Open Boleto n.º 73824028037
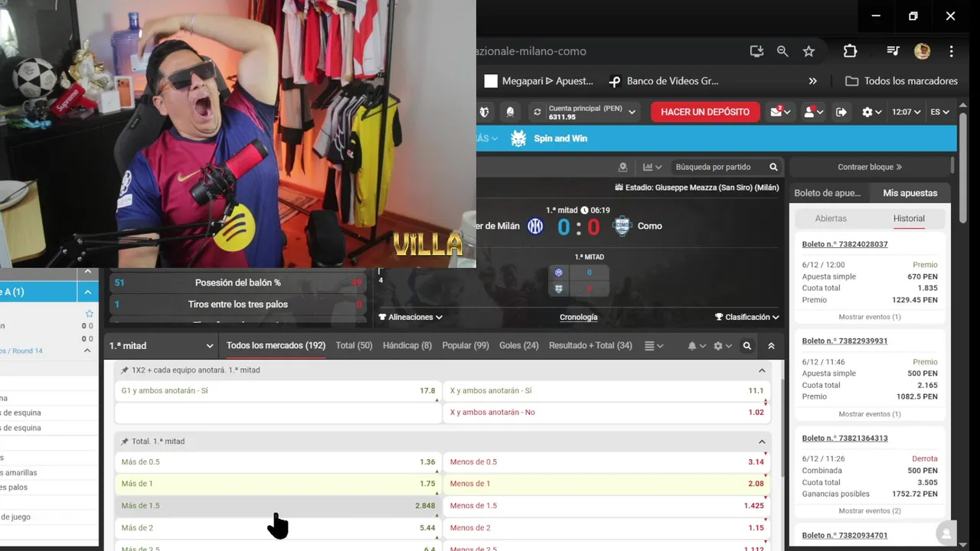 (844, 244)
